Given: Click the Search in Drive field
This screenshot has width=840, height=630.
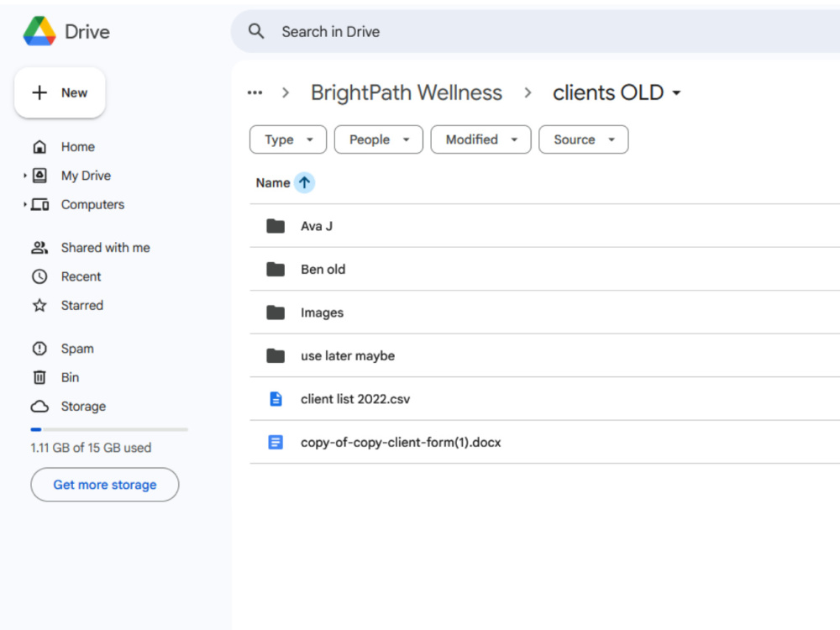Looking at the screenshot, I should coord(536,31).
